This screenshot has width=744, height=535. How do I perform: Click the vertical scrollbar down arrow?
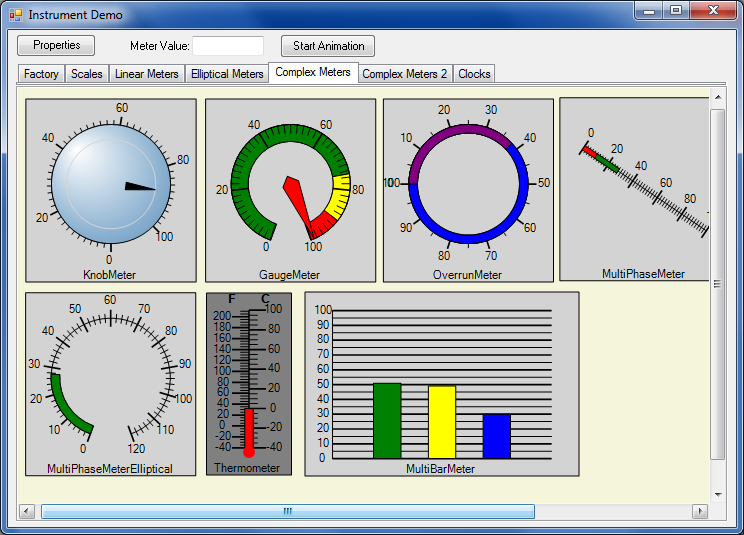pyautogui.click(x=717, y=493)
